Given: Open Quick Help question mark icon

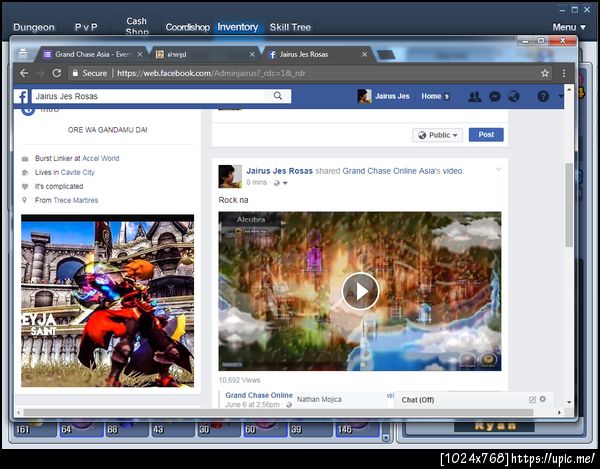Looking at the screenshot, I should pos(543,96).
